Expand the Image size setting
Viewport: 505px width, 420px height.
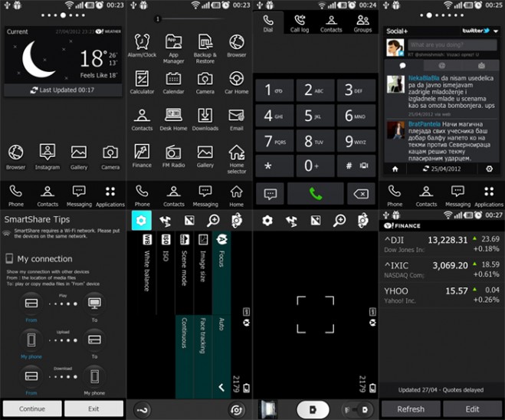203,273
